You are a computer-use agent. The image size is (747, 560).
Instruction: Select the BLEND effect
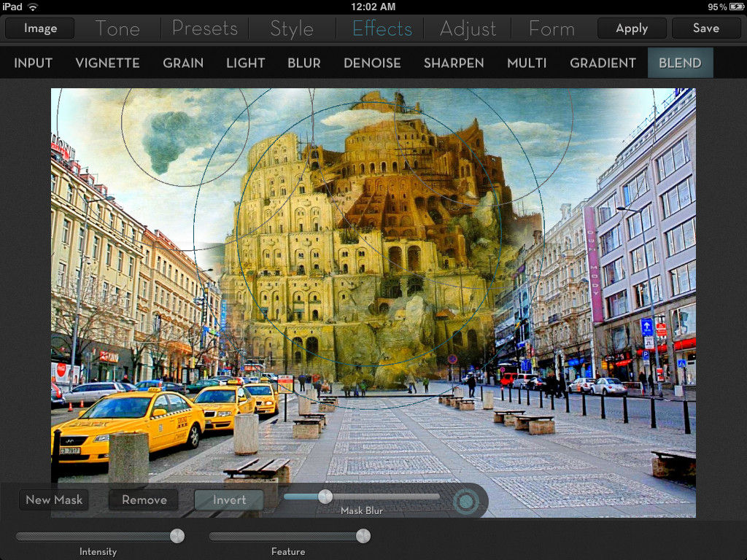tap(680, 63)
